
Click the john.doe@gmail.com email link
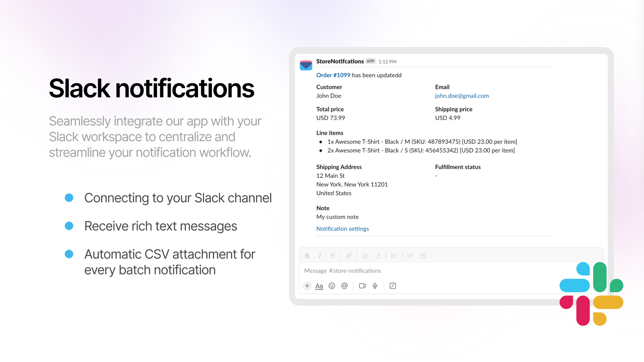coord(462,96)
